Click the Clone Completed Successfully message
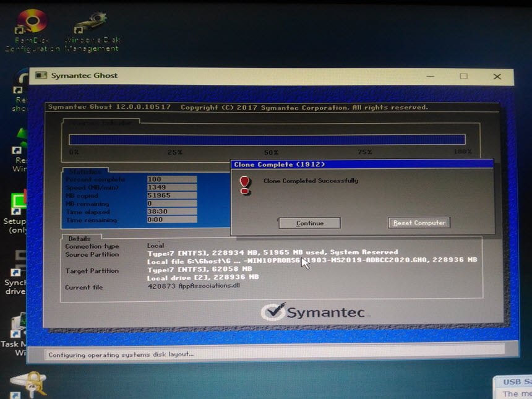 click(x=311, y=181)
